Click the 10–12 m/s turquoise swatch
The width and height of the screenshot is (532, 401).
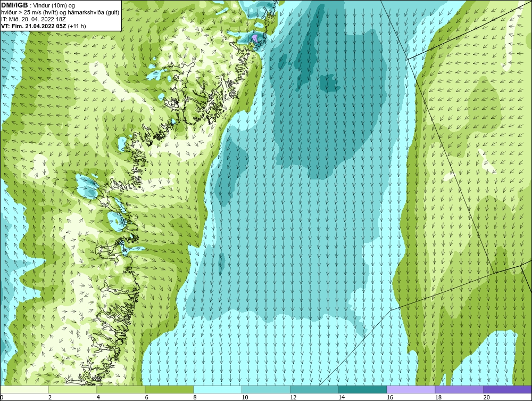(266, 389)
